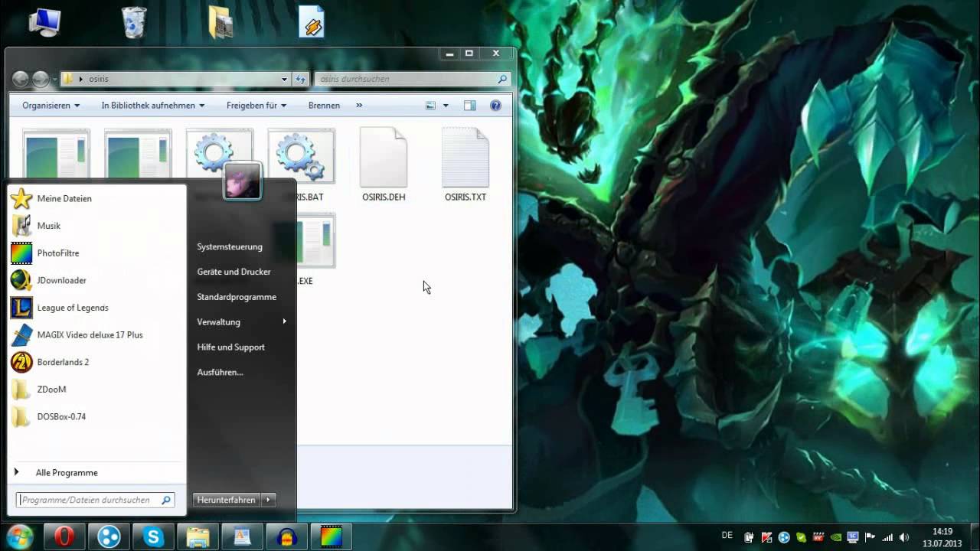Click the Programme/Dateien durchsuchen search field
Viewport: 980px width, 551px height.
tap(96, 500)
